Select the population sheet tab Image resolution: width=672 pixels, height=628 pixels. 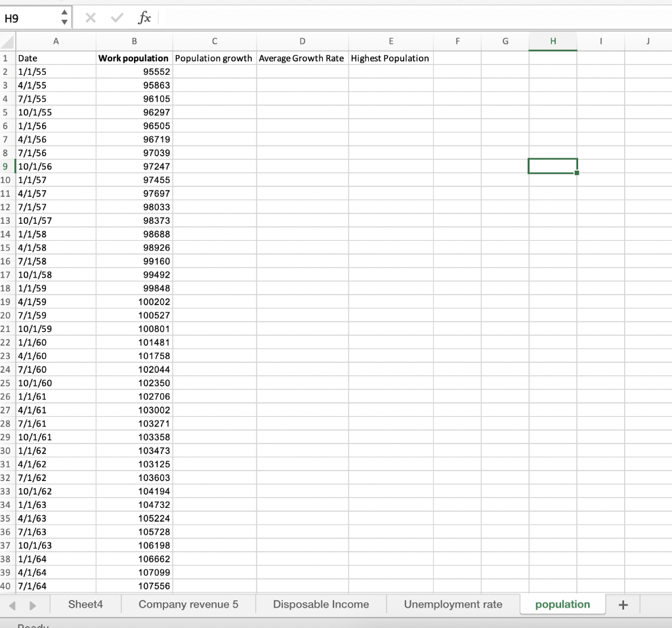point(562,604)
